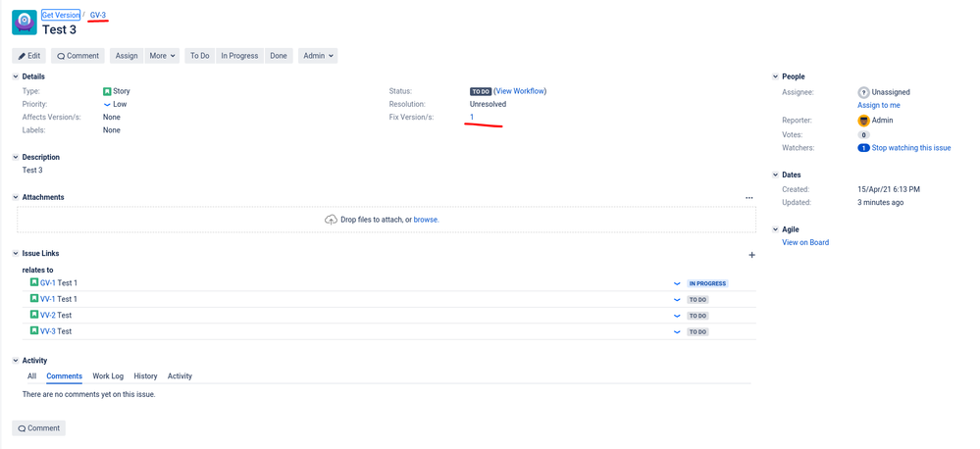Click the Created date 15/Apr/21 6:13 PM
The image size is (980, 449).
tap(889, 189)
